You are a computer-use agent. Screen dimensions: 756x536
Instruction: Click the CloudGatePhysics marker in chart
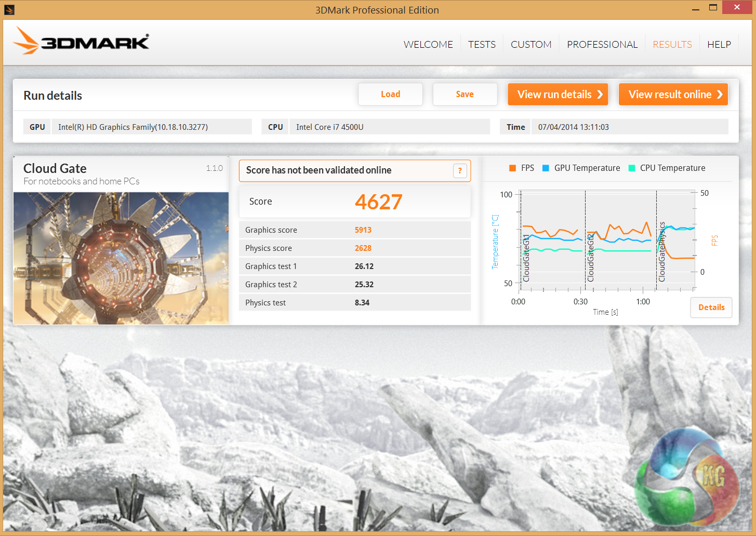click(x=662, y=252)
